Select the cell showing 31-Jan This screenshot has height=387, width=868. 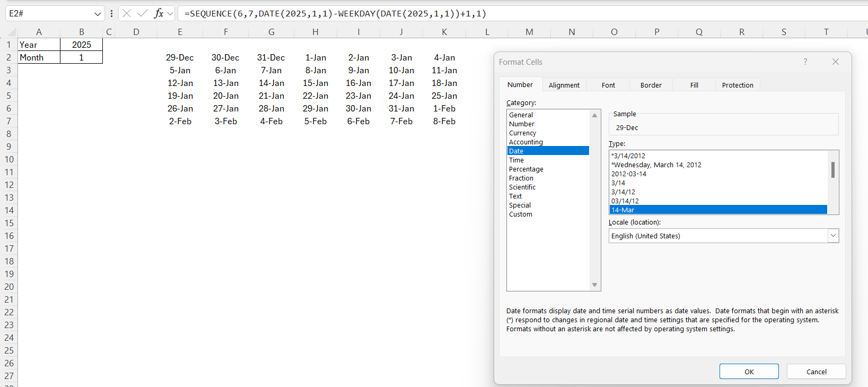pyautogui.click(x=401, y=108)
